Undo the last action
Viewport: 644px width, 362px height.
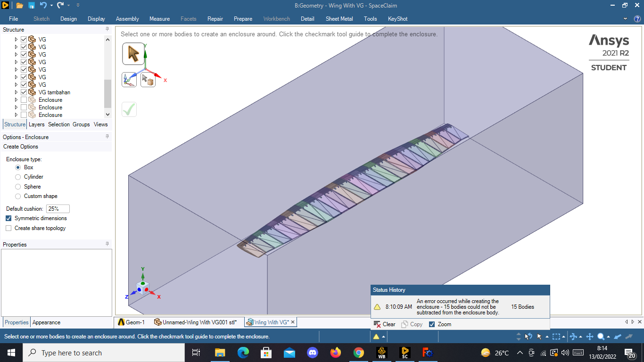[43, 6]
